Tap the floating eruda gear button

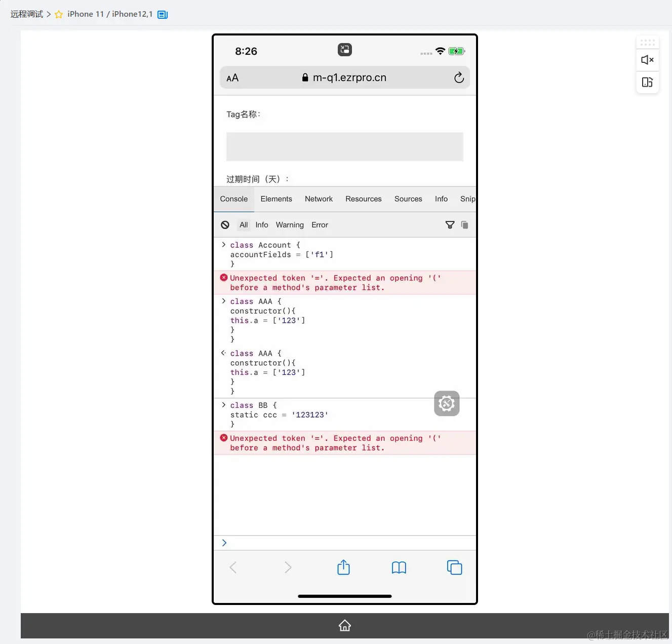pos(447,403)
